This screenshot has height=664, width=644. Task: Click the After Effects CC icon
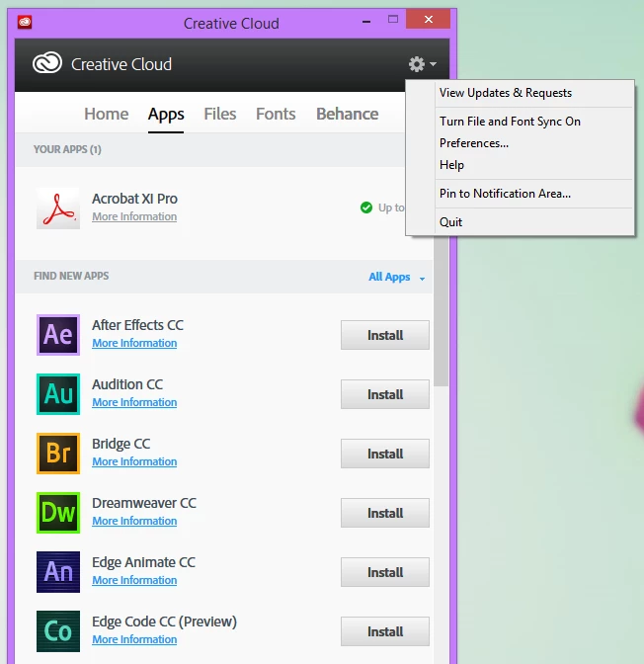(x=58, y=335)
